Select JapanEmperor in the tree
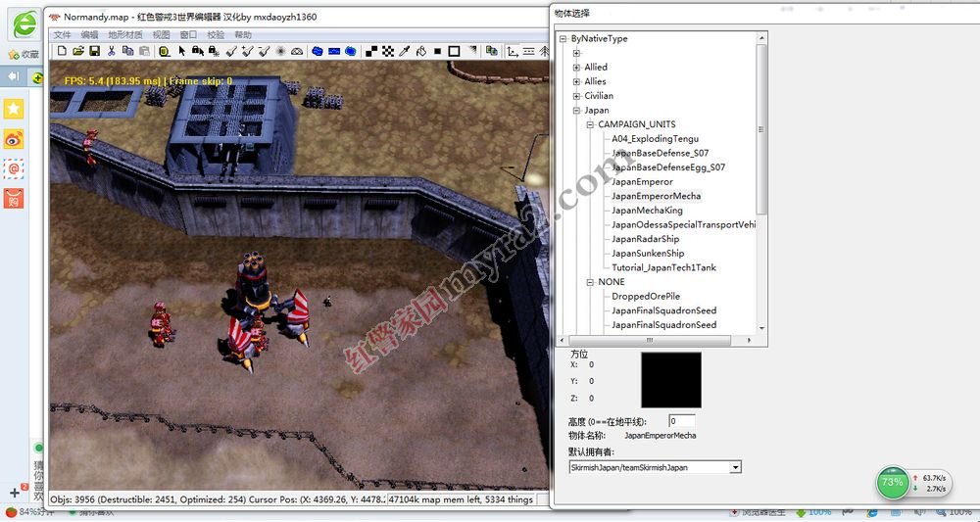Viewport: 980px width, 522px height. 642,182
